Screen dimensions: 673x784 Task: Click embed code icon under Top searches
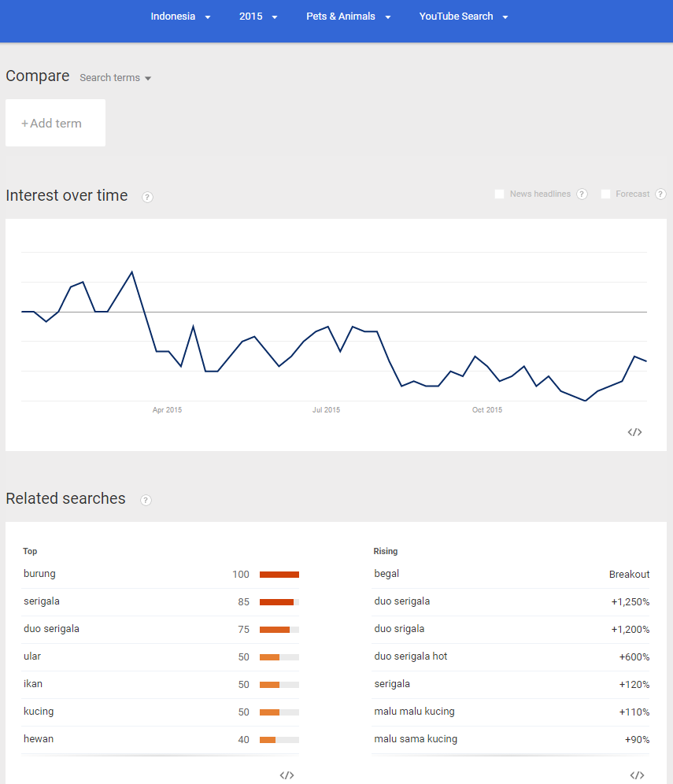[287, 775]
